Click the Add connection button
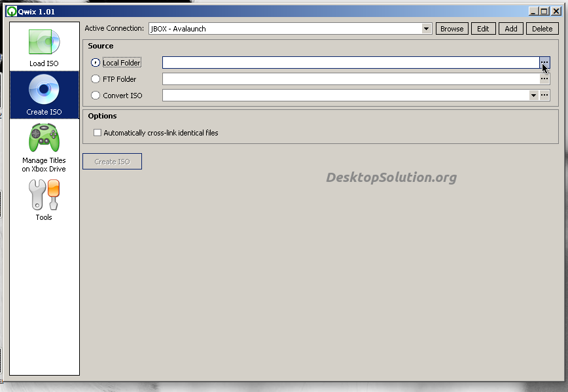The width and height of the screenshot is (568, 392). [x=511, y=29]
